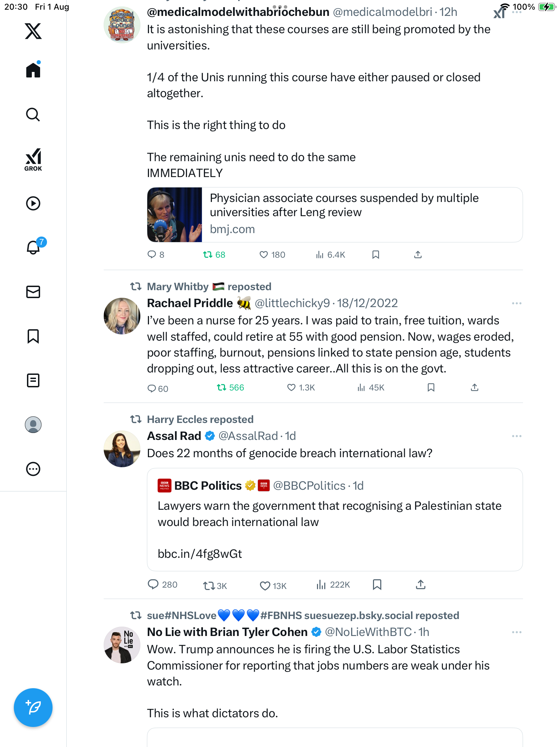Open the profile avatar in sidebar
Viewport: 560px width, 747px height.
[x=33, y=425]
